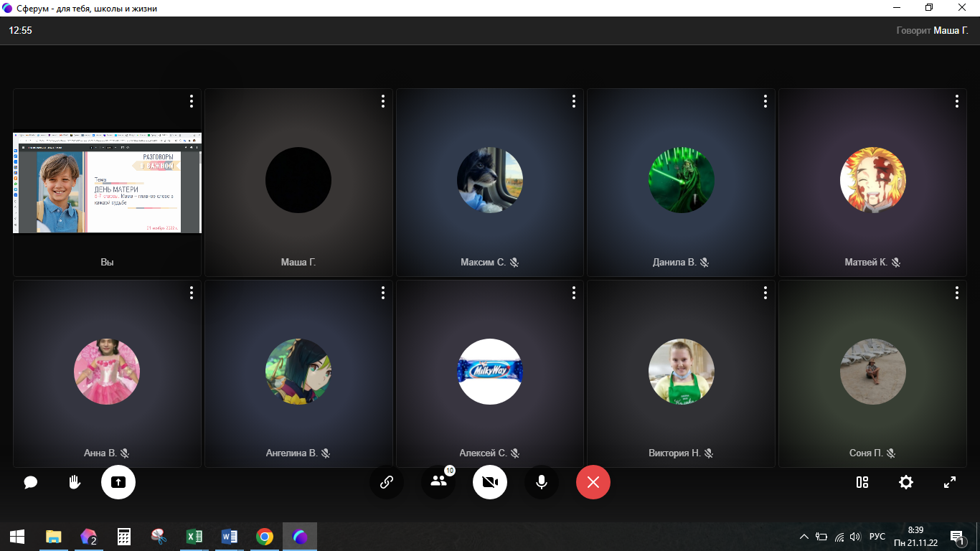
Task: Click the muted mic icon next to Ангелина В.
Action: tap(325, 453)
